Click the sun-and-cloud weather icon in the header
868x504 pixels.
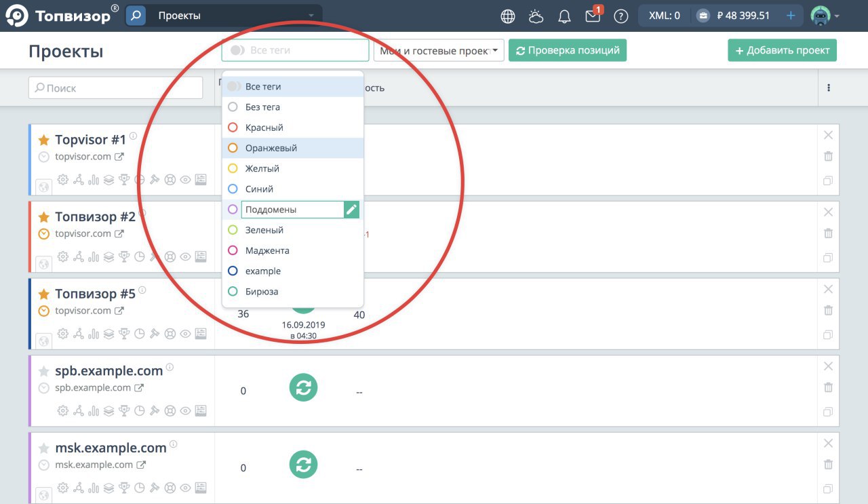536,16
